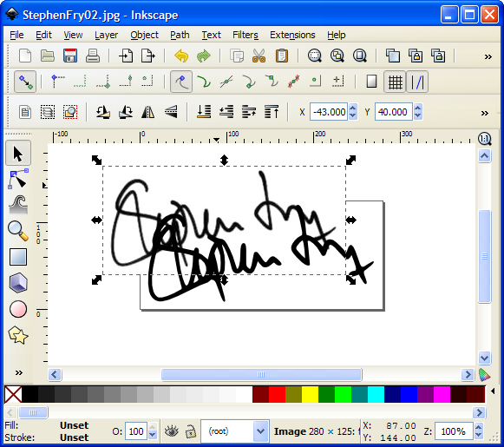Raise selection to top
504x447 pixels.
[272, 112]
